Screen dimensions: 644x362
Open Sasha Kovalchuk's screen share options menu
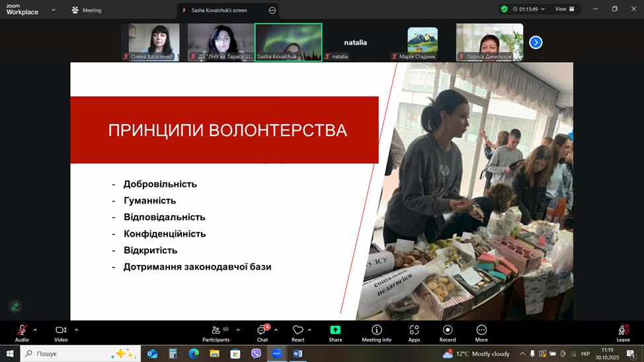pyautogui.click(x=272, y=10)
